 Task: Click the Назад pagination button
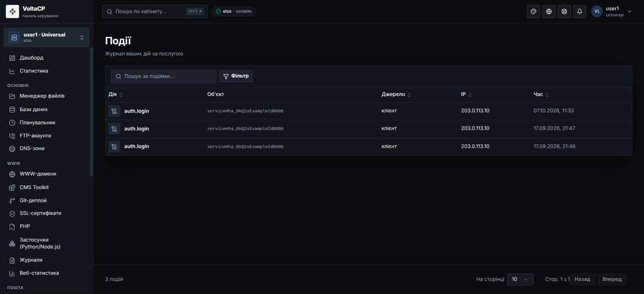582,279
